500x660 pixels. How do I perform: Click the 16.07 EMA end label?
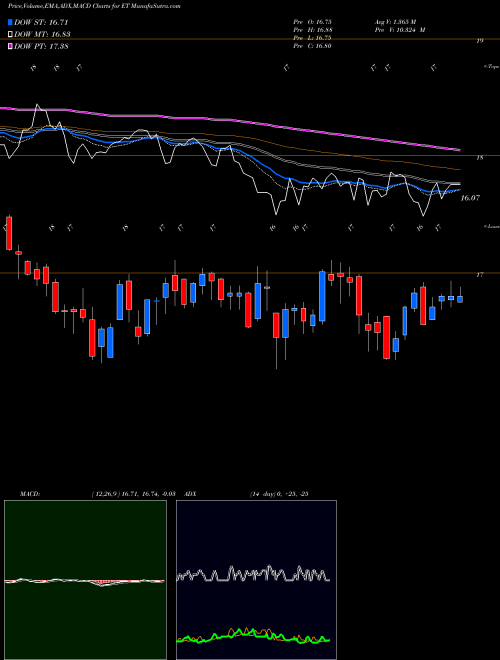pos(470,198)
